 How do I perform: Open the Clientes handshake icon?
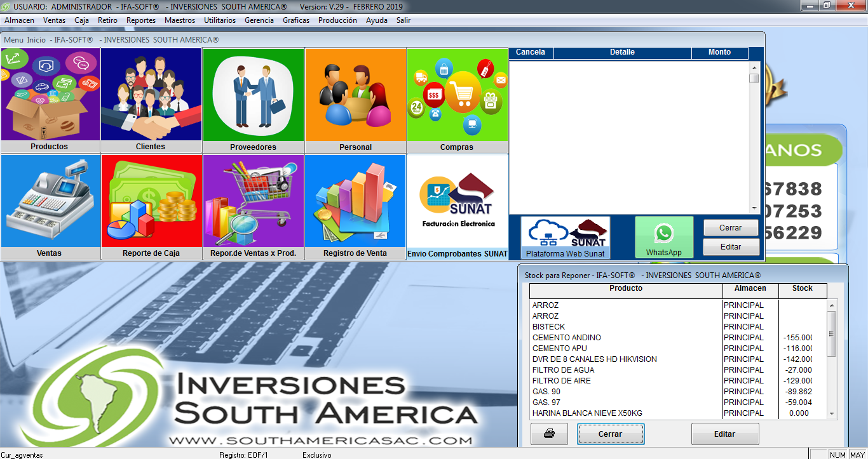coord(151,95)
